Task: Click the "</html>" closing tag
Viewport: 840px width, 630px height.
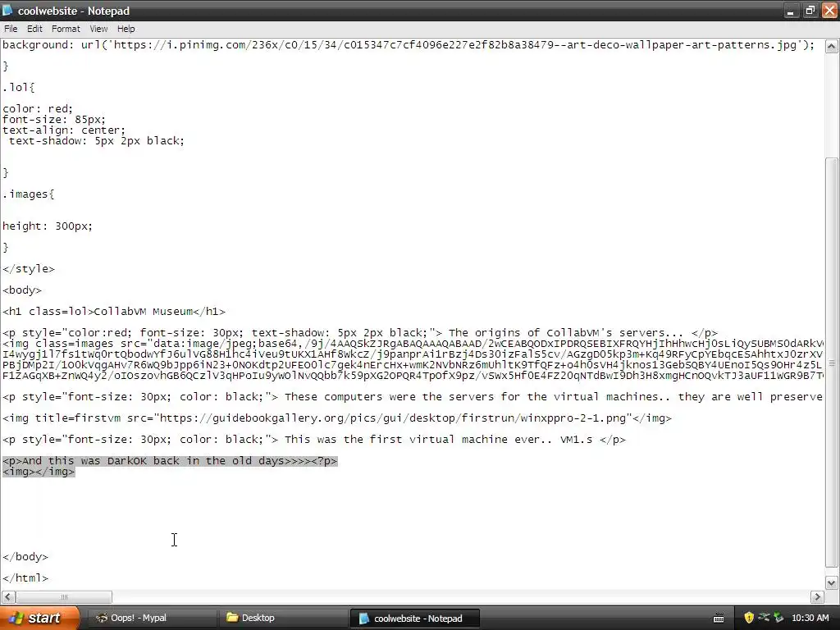Action: coord(25,578)
